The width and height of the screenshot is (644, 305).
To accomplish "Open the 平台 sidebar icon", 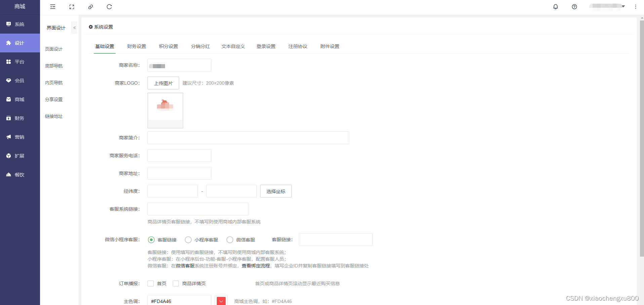I will click(x=9, y=62).
